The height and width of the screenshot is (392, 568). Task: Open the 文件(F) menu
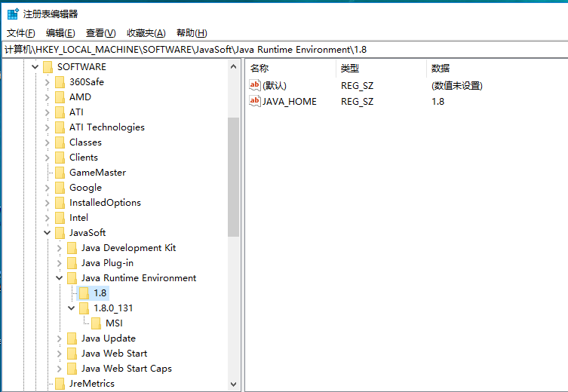click(21, 33)
